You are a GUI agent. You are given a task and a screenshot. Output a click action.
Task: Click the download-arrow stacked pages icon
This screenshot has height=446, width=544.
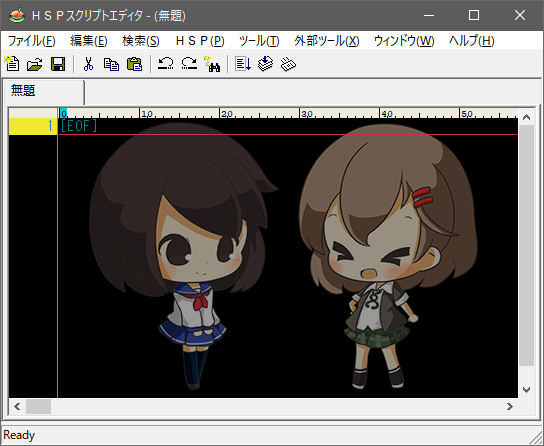pos(265,64)
